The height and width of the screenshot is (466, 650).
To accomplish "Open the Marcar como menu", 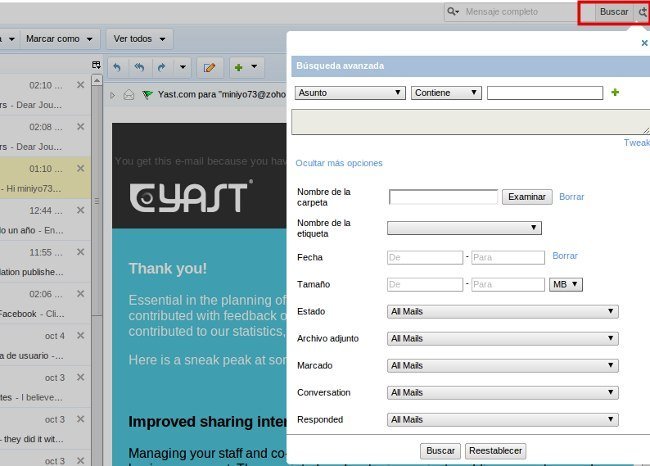I will click(x=60, y=39).
